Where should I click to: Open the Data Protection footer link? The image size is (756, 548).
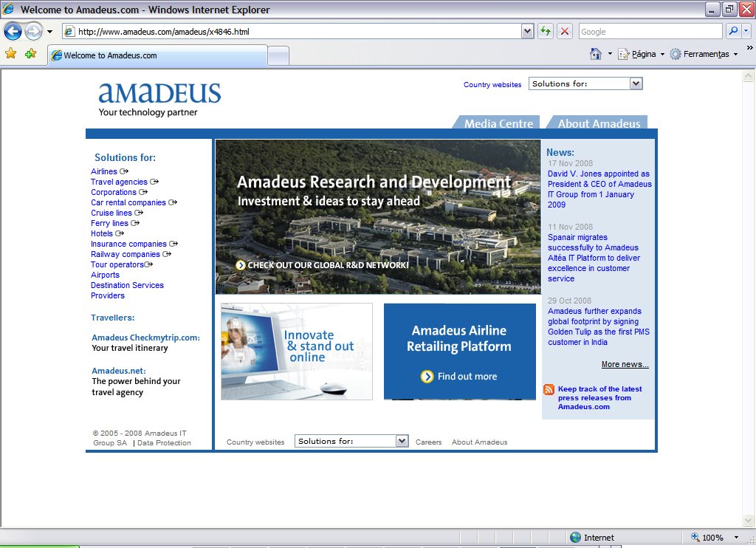164,443
